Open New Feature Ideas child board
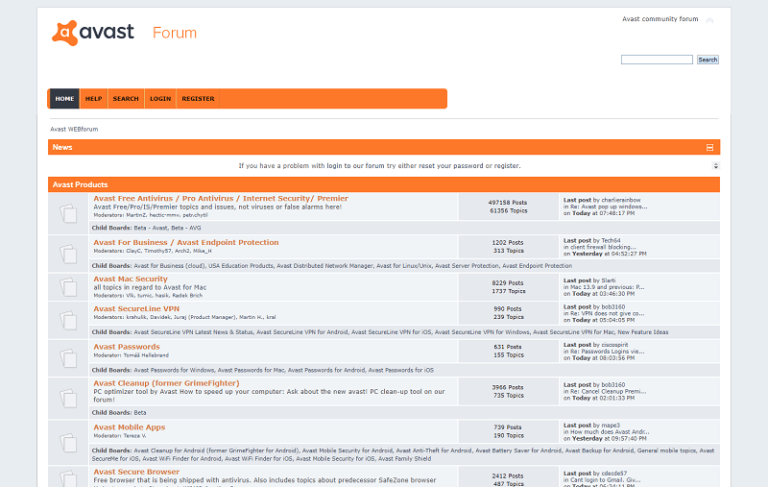Image resolution: width=768 pixels, height=487 pixels. click(643, 332)
